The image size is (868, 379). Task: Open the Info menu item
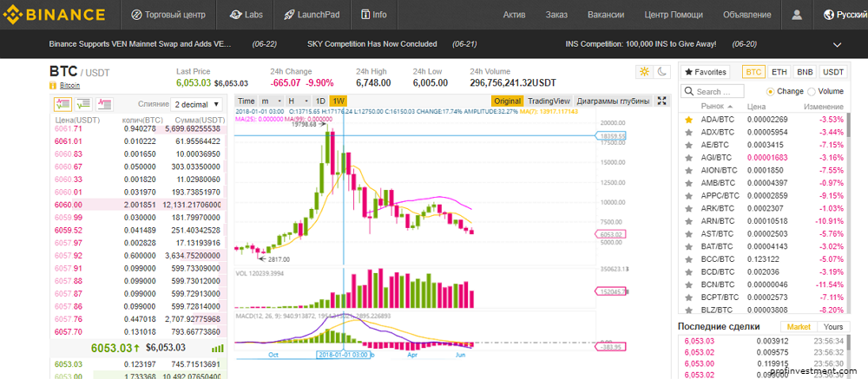[x=373, y=15]
